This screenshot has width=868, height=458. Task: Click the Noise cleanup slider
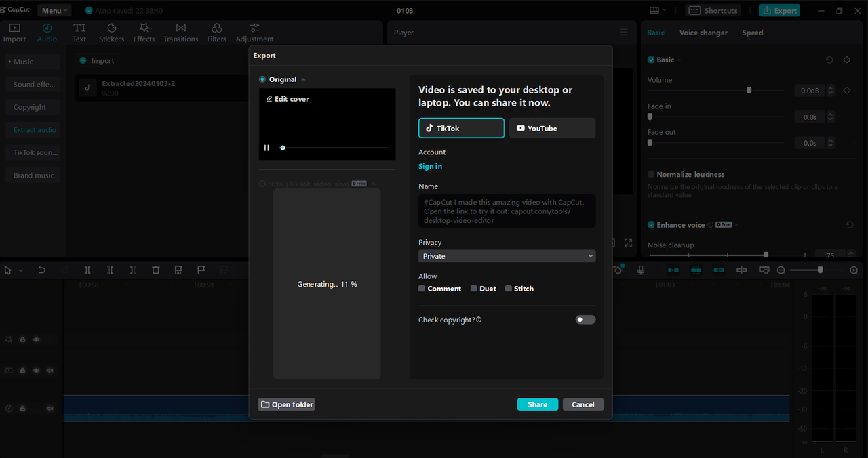pyautogui.click(x=728, y=255)
